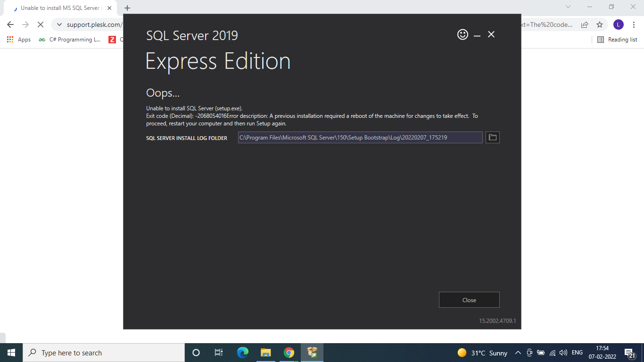
Task: Click the Chrome forward navigation arrow
Action: coord(25,25)
